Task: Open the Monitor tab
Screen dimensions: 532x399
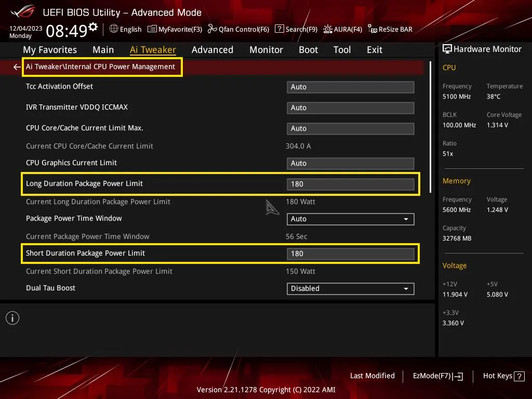Action: [x=266, y=50]
